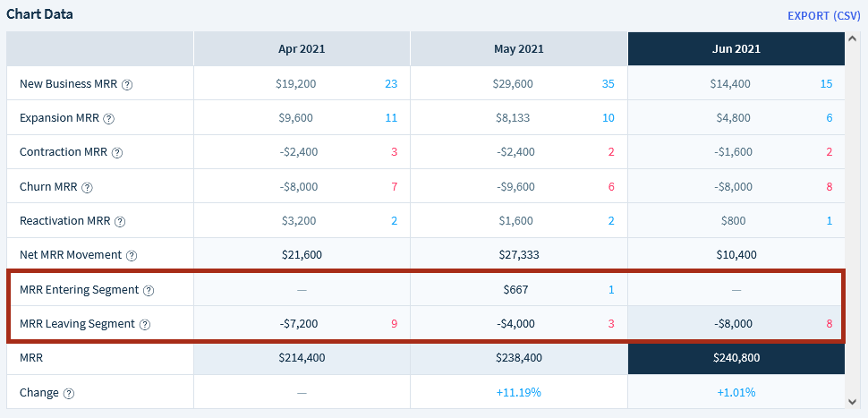Click the highlighted $240,800 MRR total
868x418 pixels.
pos(736,358)
